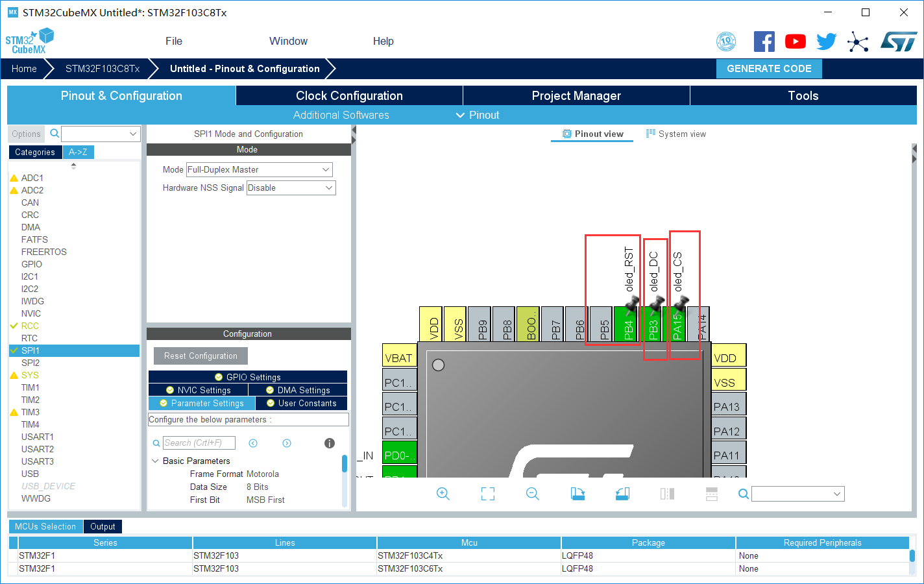Click the peripheral search magnifier icon

click(55, 134)
